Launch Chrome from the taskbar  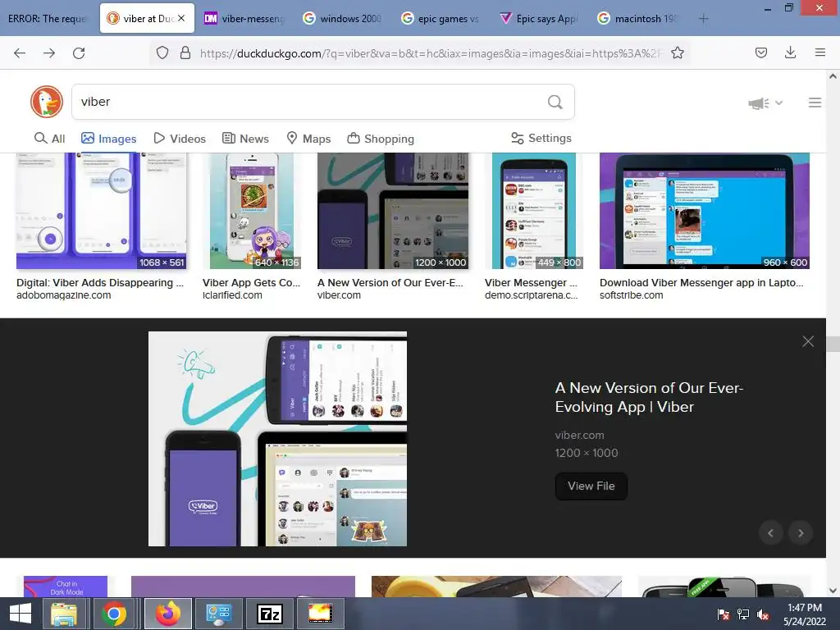pyautogui.click(x=113, y=614)
